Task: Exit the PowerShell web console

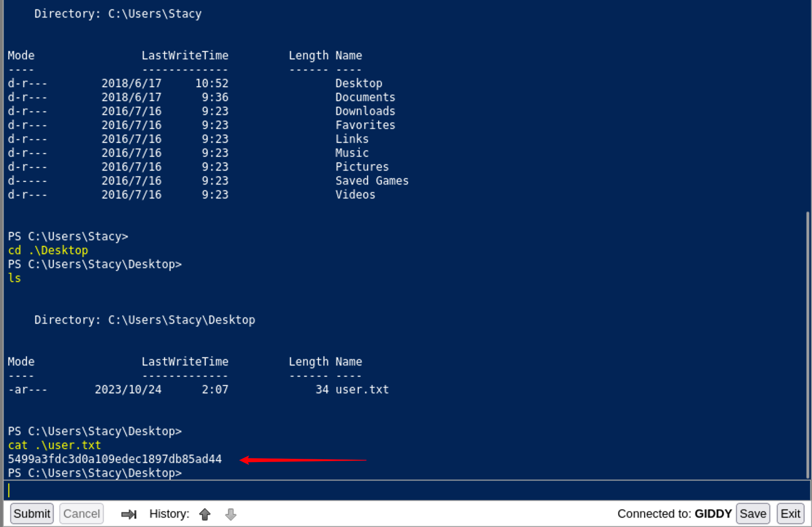Action: click(x=790, y=514)
